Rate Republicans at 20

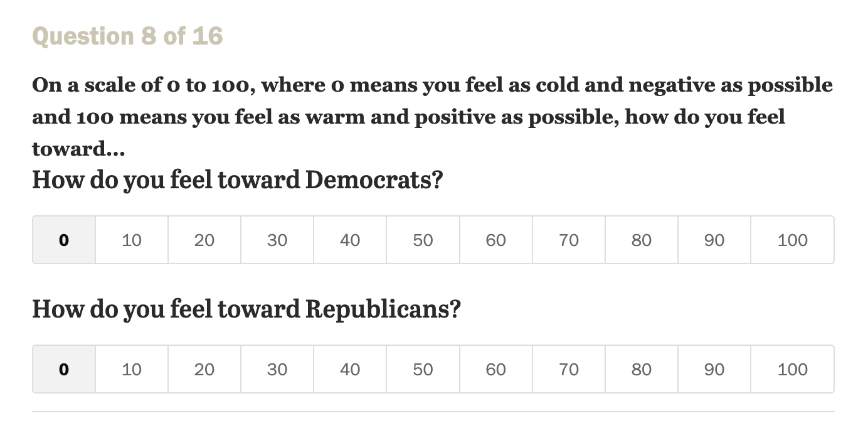[204, 369]
